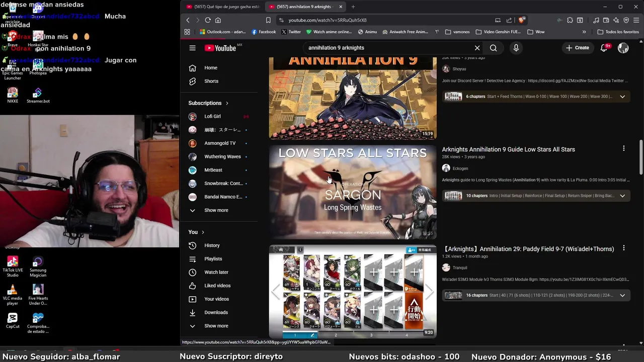644x362 pixels.
Task: Go back with the browser back arrow
Action: (x=188, y=20)
